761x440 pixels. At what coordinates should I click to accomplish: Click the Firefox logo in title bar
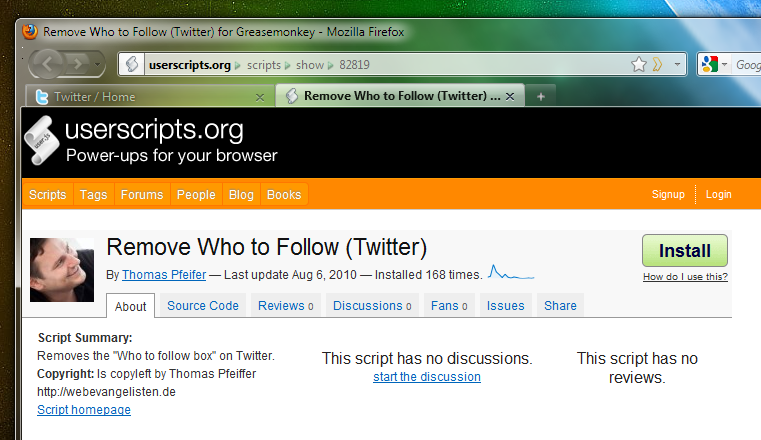30,32
